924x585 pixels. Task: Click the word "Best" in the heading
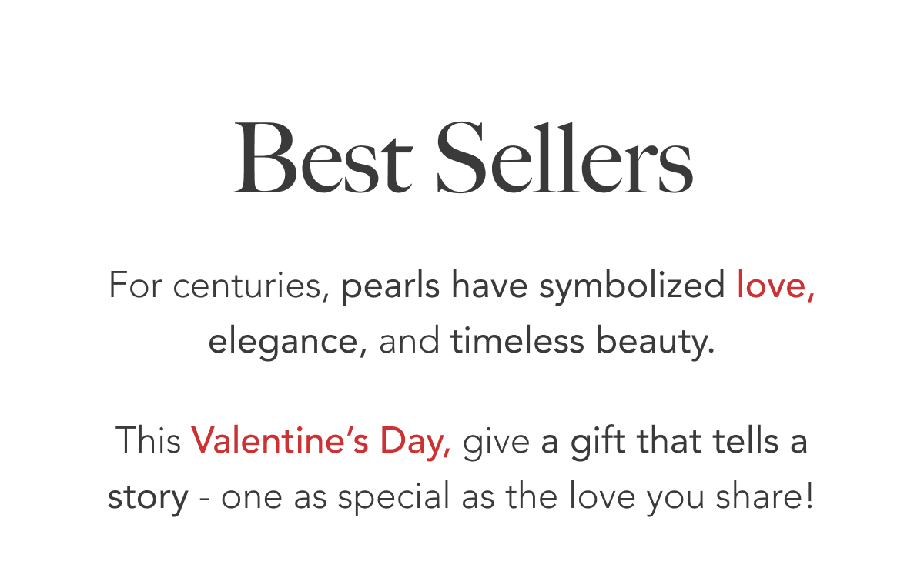[x=322, y=157]
